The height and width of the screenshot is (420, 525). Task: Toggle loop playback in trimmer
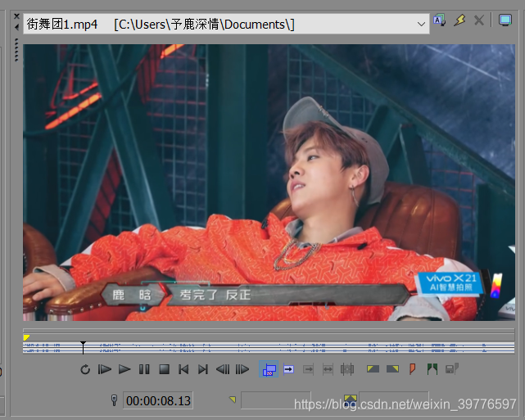[85, 369]
